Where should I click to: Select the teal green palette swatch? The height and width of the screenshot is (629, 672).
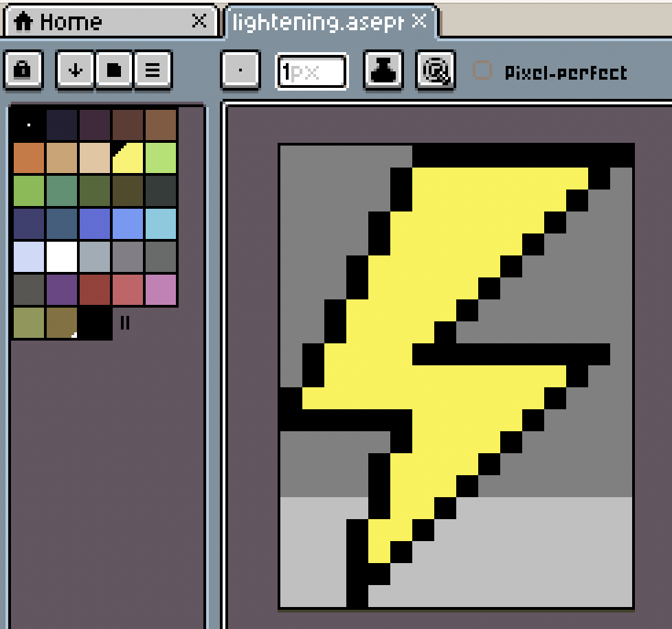click(x=62, y=190)
